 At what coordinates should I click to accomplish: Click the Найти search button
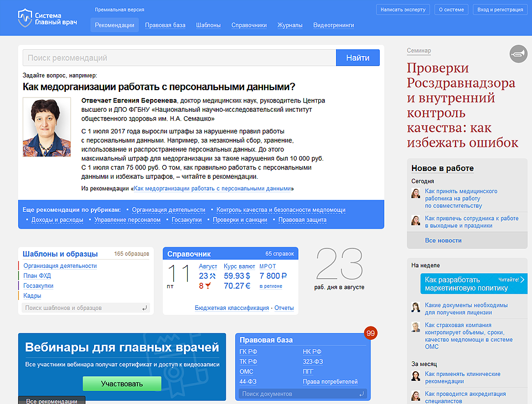358,58
